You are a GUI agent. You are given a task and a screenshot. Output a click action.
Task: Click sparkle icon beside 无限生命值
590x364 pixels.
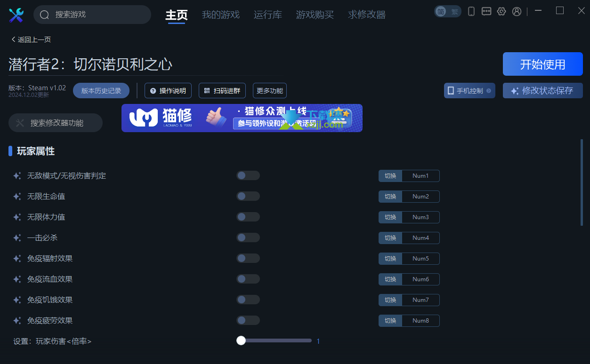coord(17,197)
